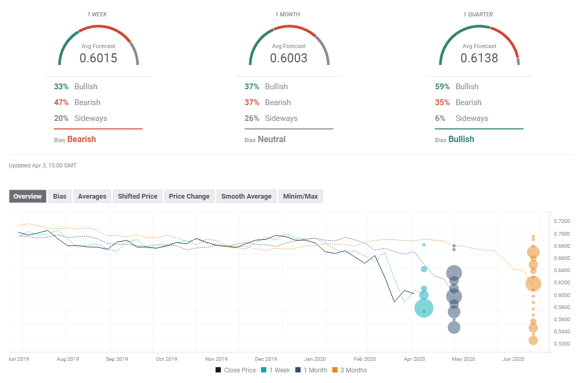This screenshot has height=383, width=588.
Task: Select the Bearish bias label under 1 Week
Action: click(x=83, y=139)
